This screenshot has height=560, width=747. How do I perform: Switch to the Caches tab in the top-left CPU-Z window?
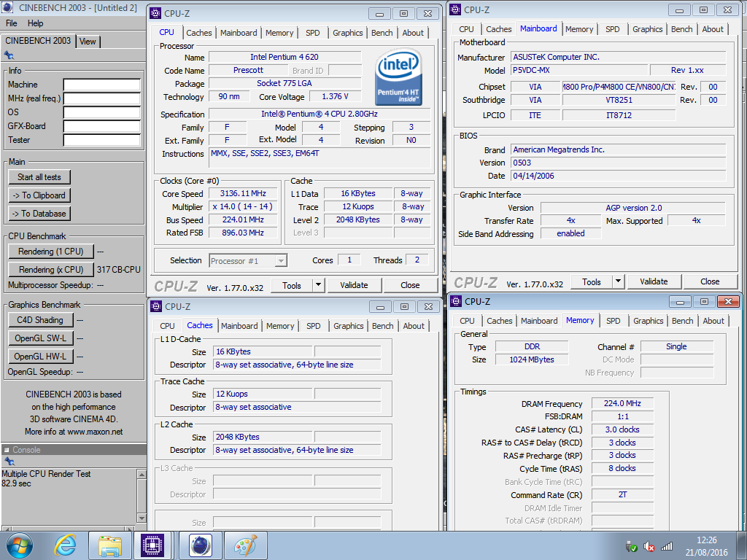[199, 33]
